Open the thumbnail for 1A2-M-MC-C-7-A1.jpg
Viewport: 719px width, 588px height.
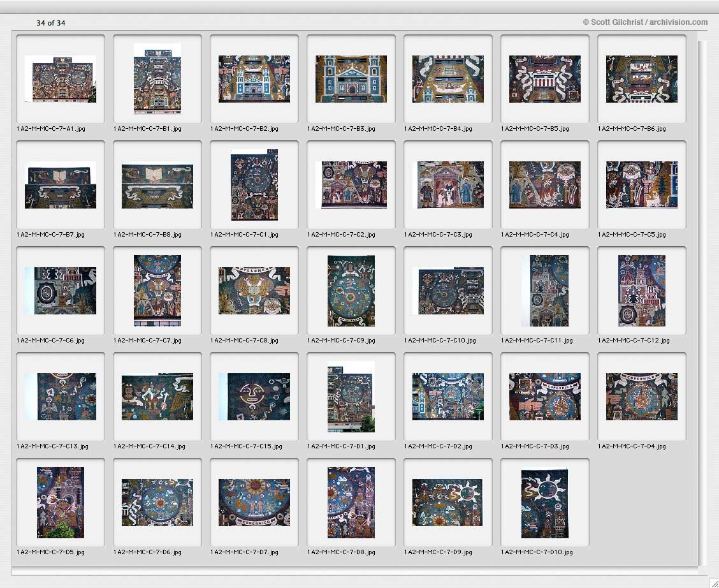coord(61,79)
